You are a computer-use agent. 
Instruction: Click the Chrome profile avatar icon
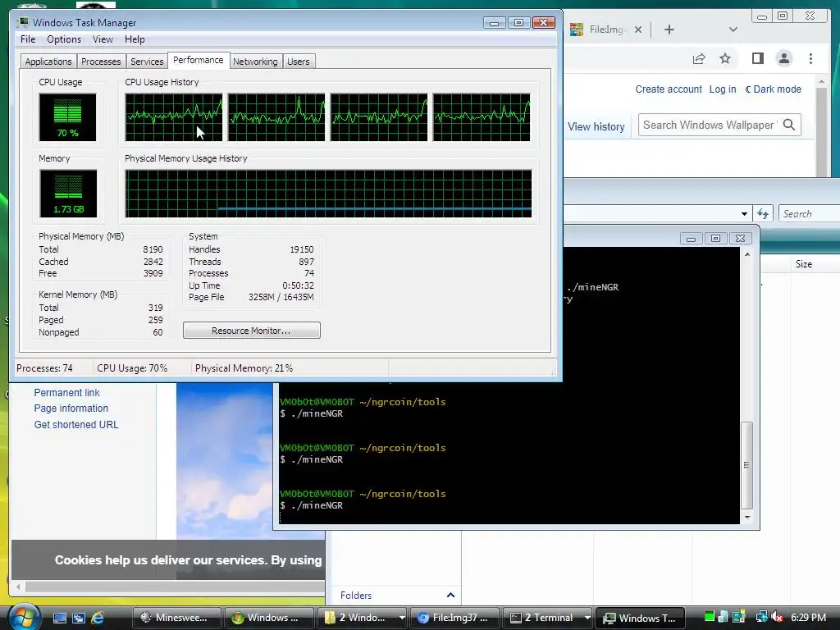click(783, 58)
